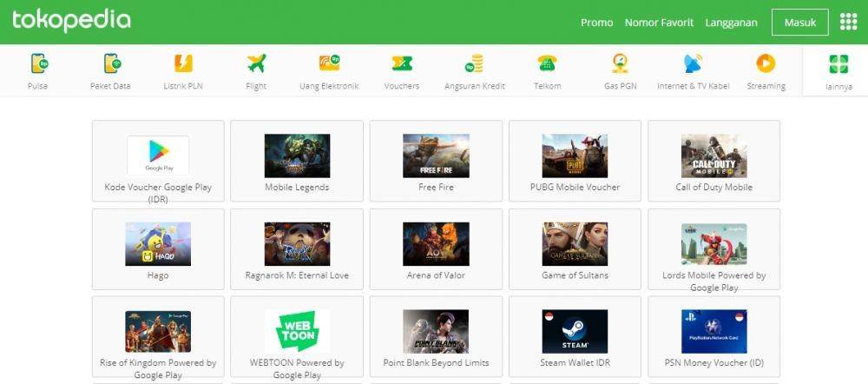Select the Uang Elektronik icon

click(x=329, y=63)
